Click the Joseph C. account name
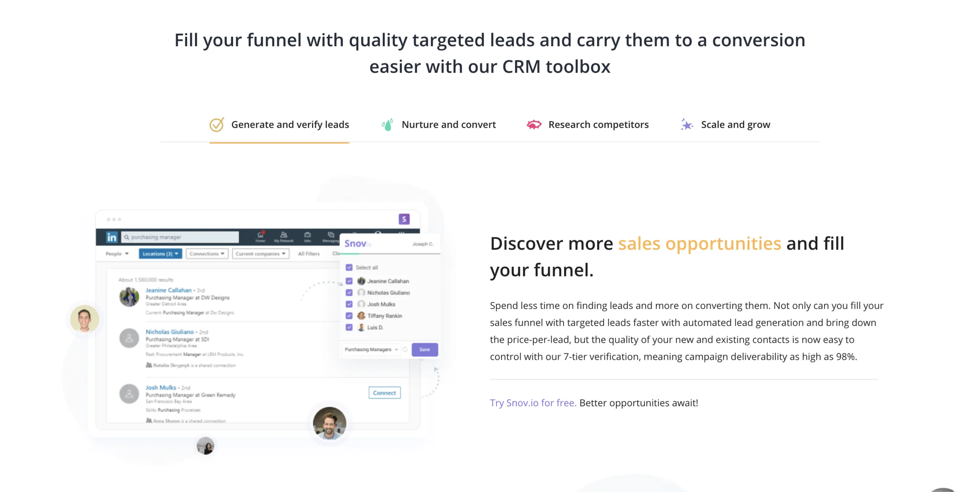Screen dimensions: 980x492 (x=422, y=244)
